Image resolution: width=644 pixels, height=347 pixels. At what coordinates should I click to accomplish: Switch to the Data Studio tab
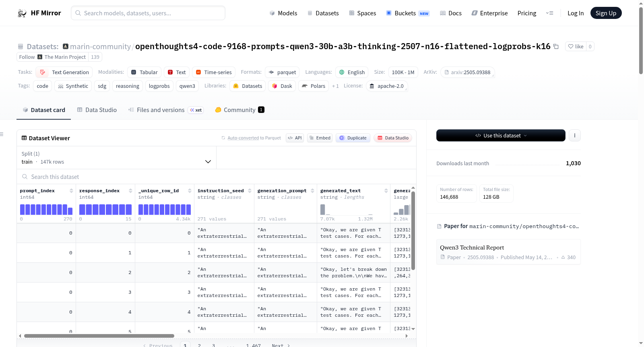(x=97, y=110)
